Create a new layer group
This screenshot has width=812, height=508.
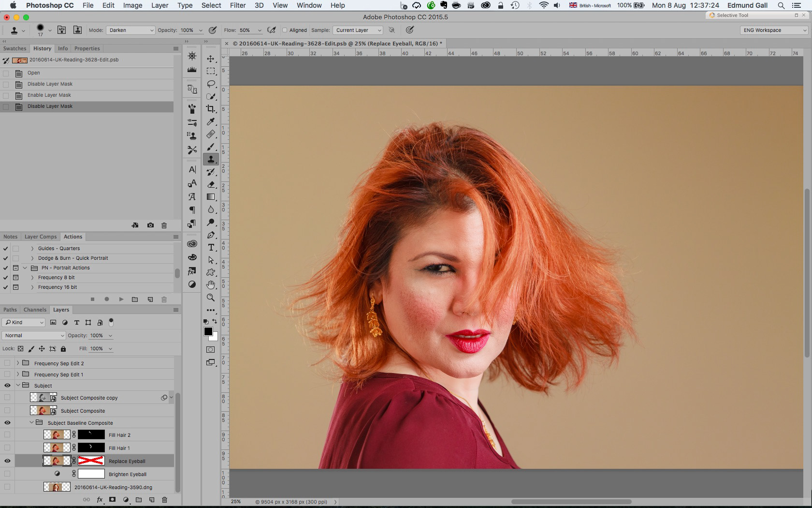click(x=138, y=500)
